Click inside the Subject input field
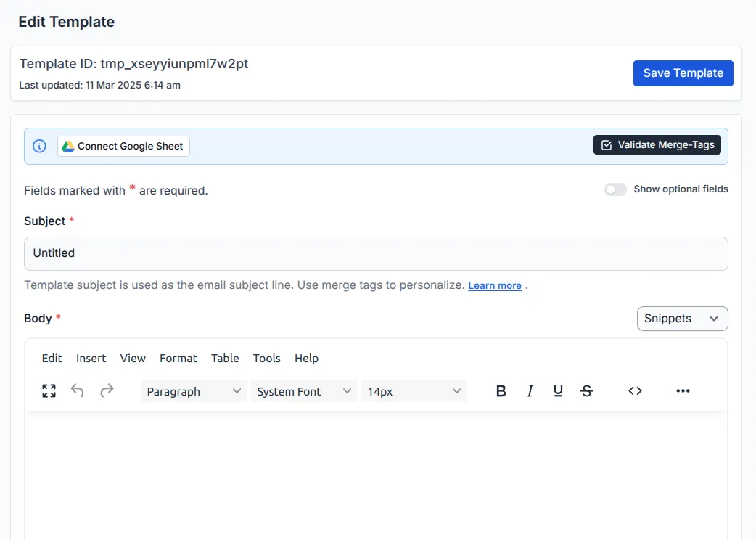This screenshot has height=540, width=756. tap(376, 253)
